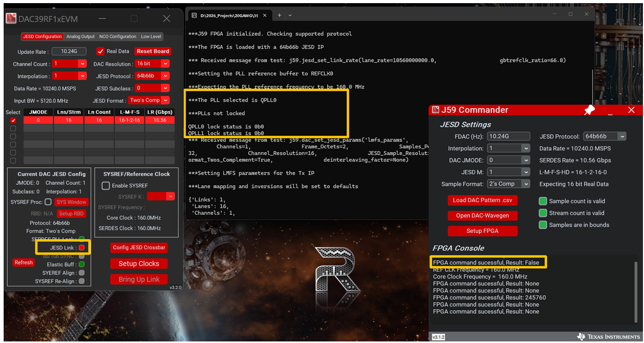Open the Low Level tab
The height and width of the screenshot is (343, 644).
(151, 37)
